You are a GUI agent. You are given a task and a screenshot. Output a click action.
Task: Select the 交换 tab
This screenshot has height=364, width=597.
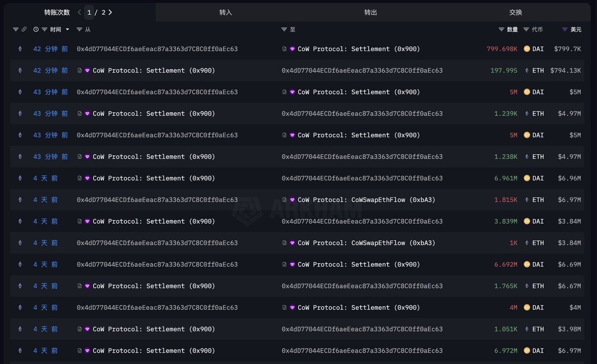[516, 12]
